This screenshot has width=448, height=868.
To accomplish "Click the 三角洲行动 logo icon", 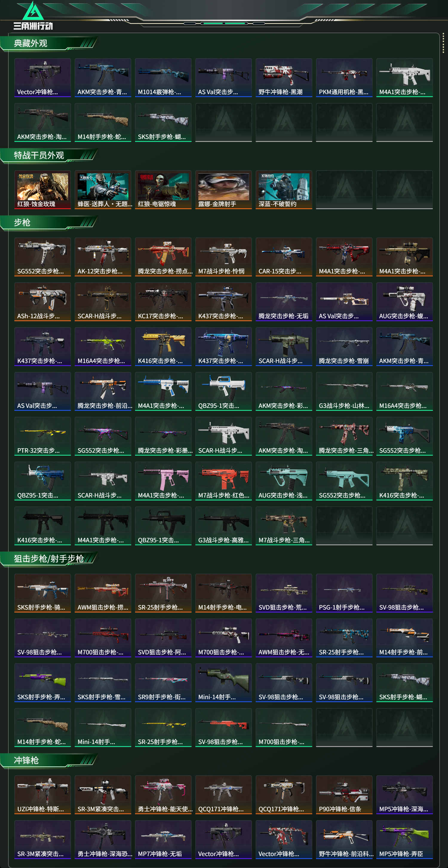I will (x=33, y=16).
